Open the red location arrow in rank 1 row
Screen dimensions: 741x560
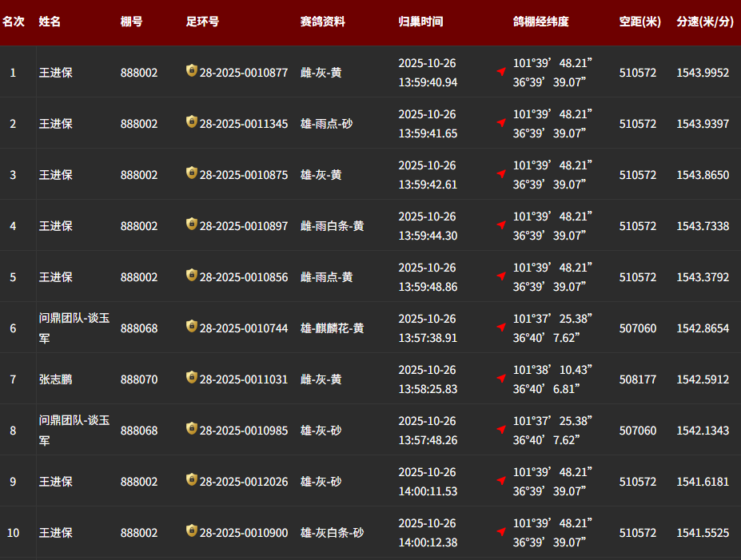(501, 72)
